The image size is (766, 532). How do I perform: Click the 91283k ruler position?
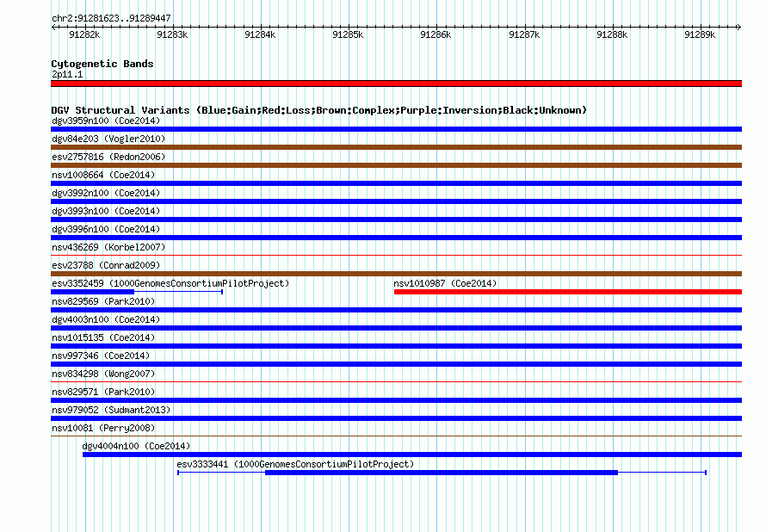click(172, 34)
